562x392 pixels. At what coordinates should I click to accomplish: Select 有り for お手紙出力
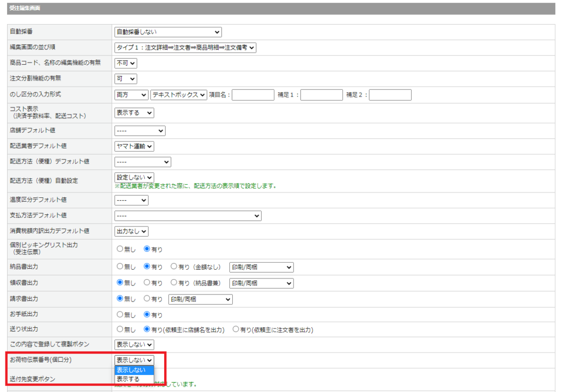(147, 315)
